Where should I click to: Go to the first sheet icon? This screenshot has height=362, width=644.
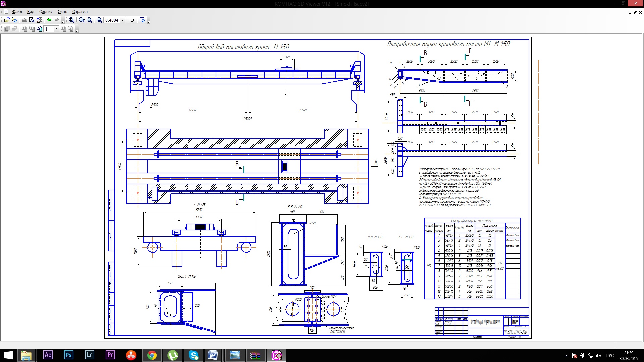24,29
